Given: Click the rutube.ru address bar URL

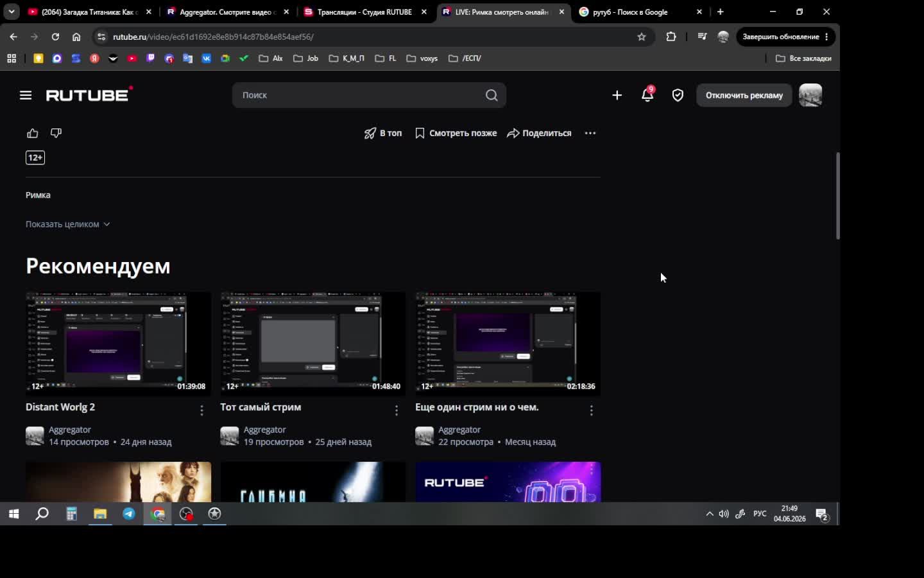Looking at the screenshot, I should (213, 37).
